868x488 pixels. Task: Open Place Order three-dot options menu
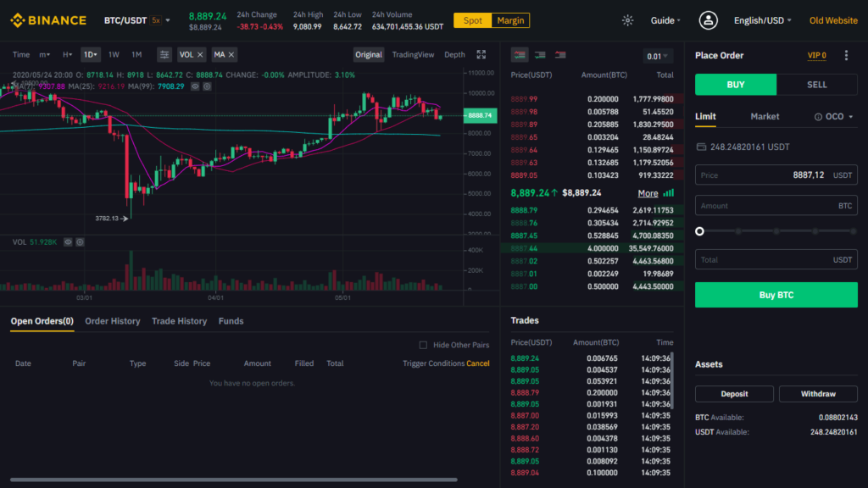[846, 55]
